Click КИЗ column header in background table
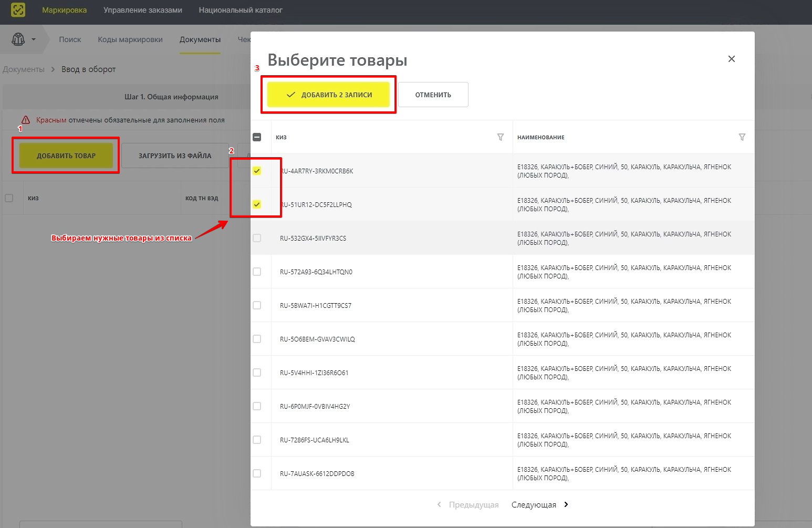This screenshot has height=528, width=812. (33, 198)
